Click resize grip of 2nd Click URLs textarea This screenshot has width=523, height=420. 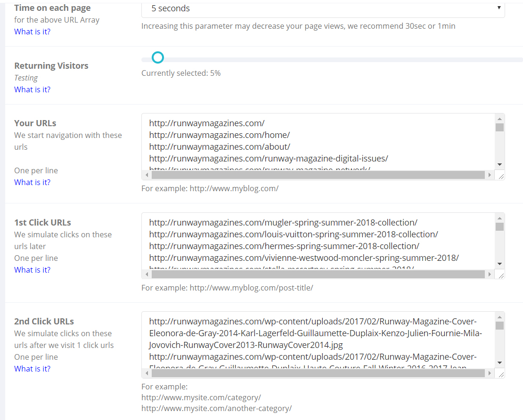501,374
